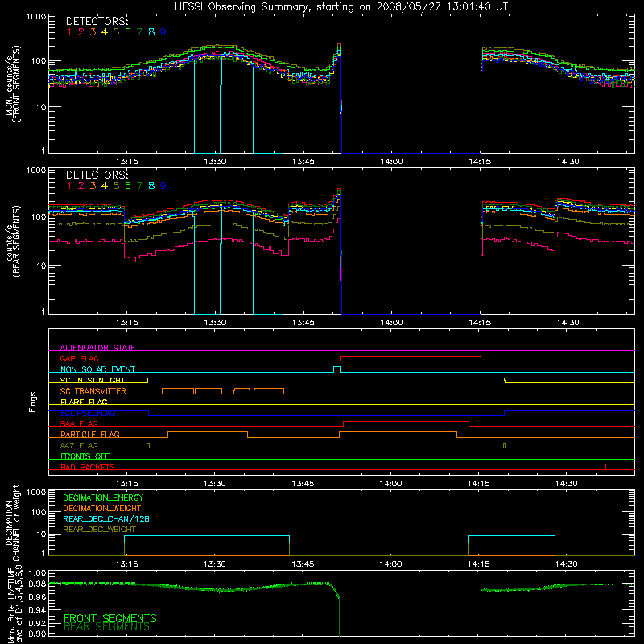Viewport: 644px width, 644px height.
Task: Click olive detector '5' in front segments legend
Action: [x=116, y=32]
